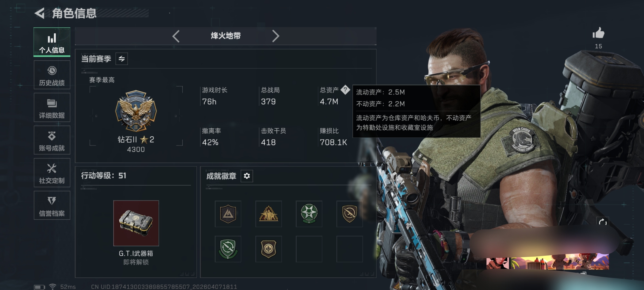Image resolution: width=644 pixels, height=290 pixels.
Task: Click the rotate character icon
Action: [x=603, y=222]
